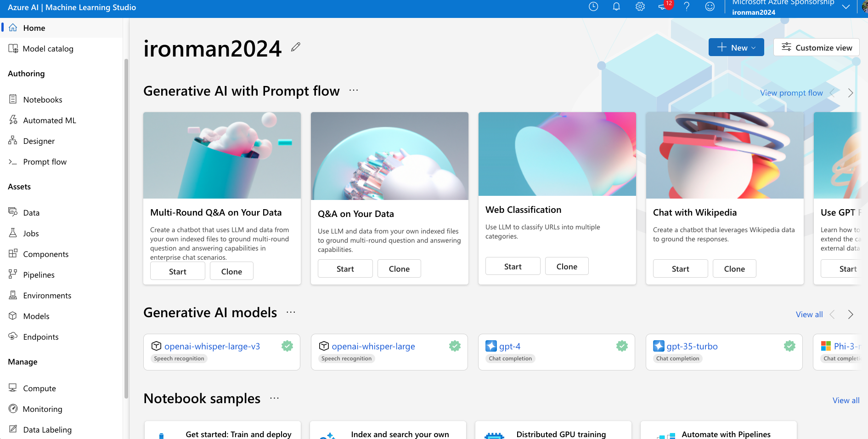Click the Automated ML sidebar icon

tap(13, 120)
